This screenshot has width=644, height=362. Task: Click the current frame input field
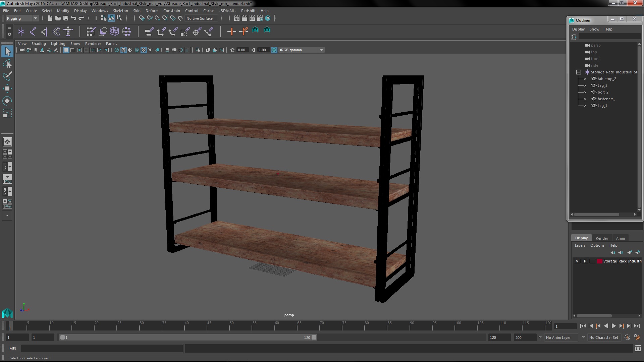coord(566,326)
